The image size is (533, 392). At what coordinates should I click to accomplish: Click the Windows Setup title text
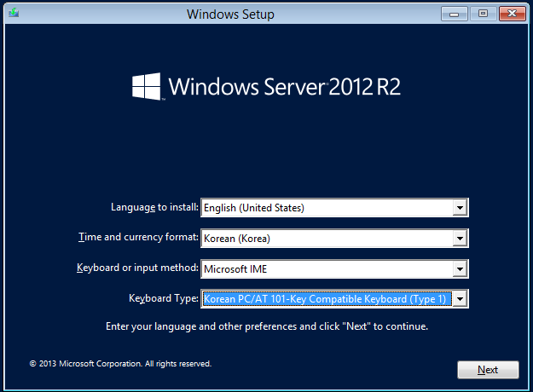[230, 14]
